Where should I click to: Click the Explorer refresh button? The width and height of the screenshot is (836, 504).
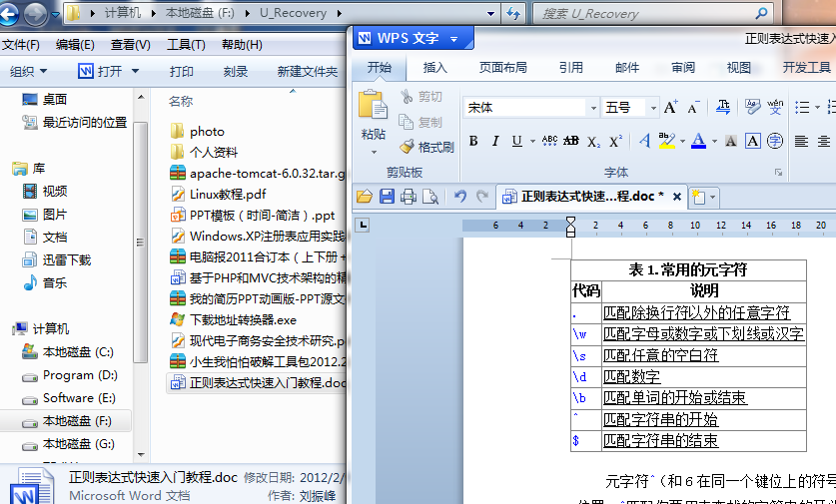tap(513, 14)
